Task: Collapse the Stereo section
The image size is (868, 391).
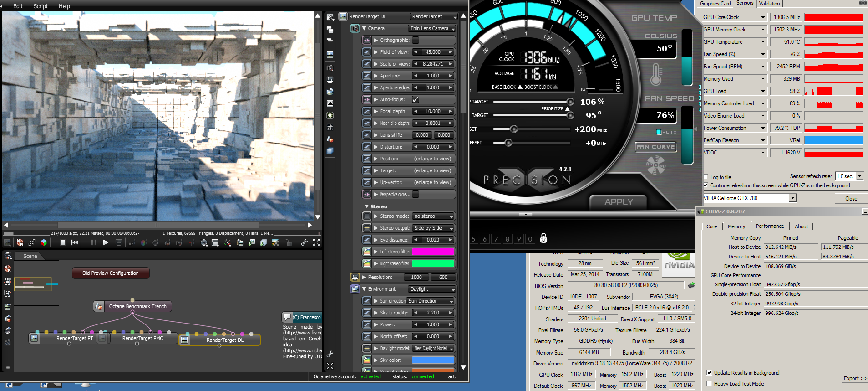Action: [367, 206]
